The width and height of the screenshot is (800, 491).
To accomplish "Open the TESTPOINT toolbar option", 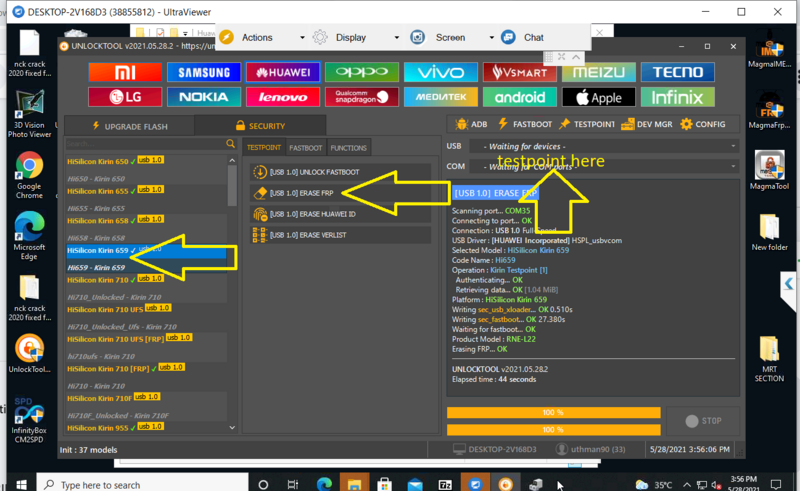I will [587, 124].
